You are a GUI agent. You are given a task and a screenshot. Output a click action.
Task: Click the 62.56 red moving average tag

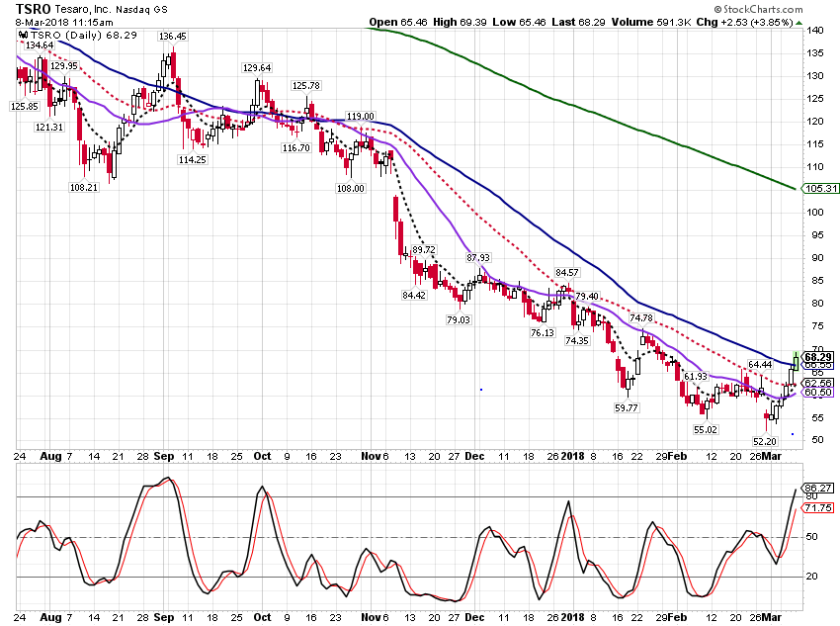click(818, 383)
